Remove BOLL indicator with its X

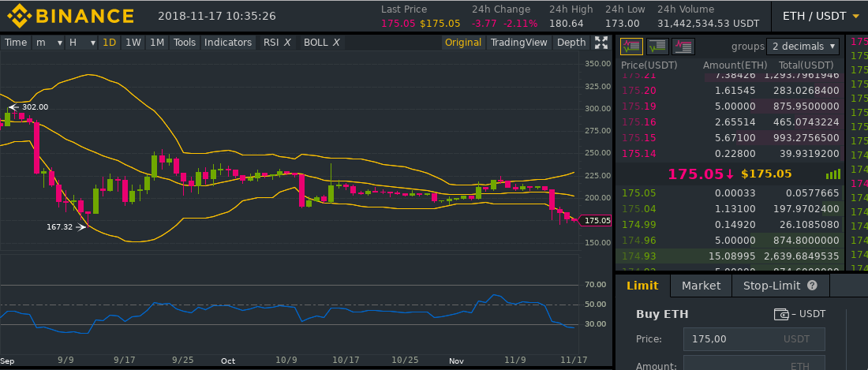(x=335, y=43)
